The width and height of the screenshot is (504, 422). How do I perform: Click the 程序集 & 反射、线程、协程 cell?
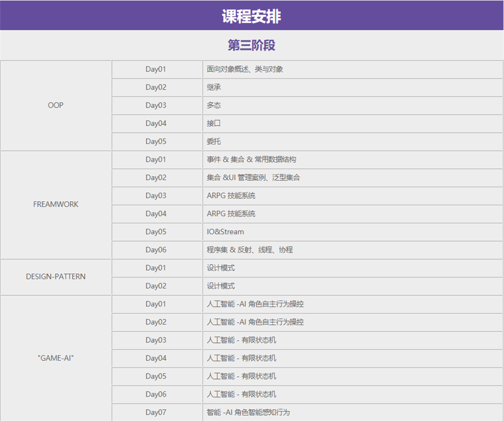249,250
